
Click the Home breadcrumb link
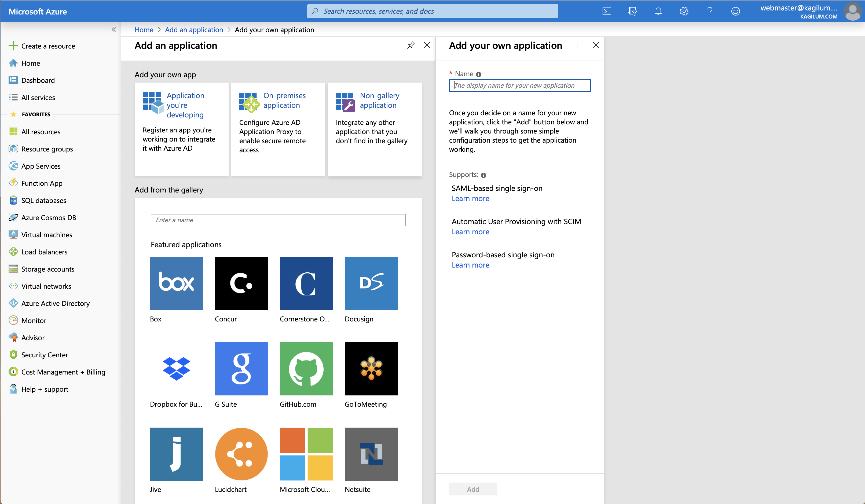pyautogui.click(x=144, y=29)
